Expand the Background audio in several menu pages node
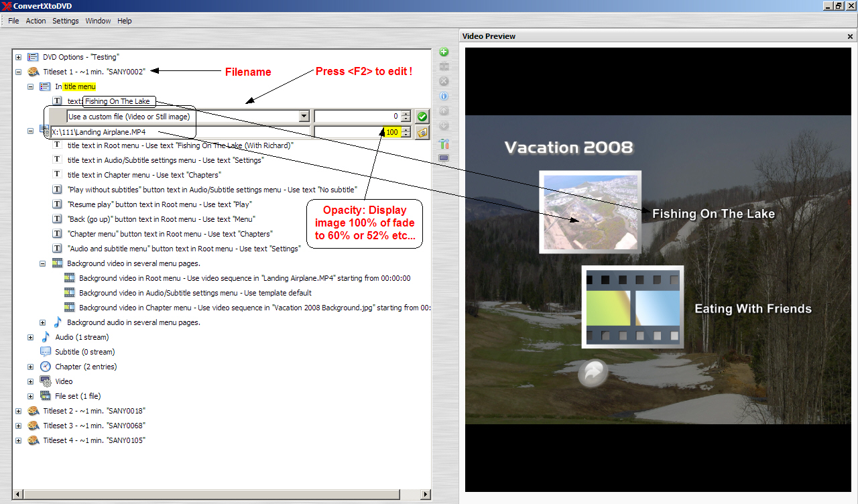 tap(43, 322)
